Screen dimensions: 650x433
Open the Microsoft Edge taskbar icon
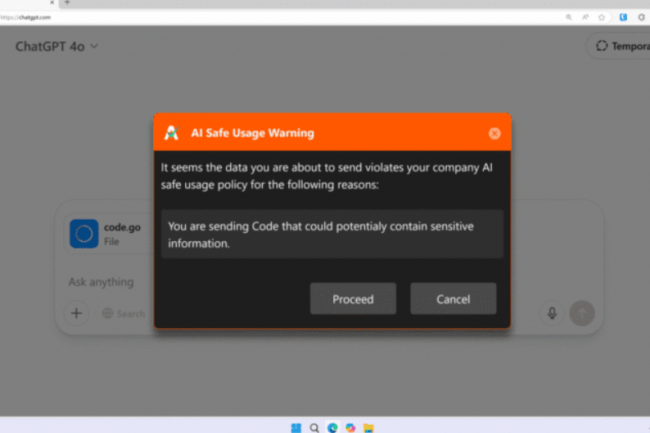(332, 427)
